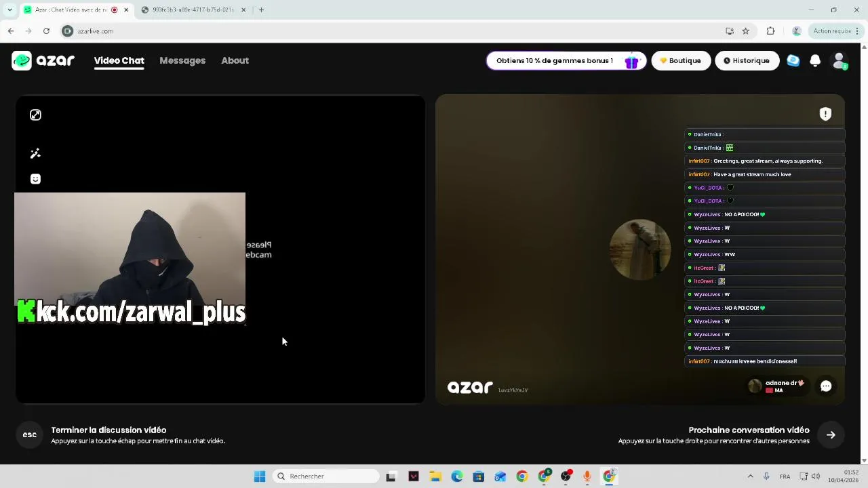Open Outlook from taskbar

pos(500,476)
